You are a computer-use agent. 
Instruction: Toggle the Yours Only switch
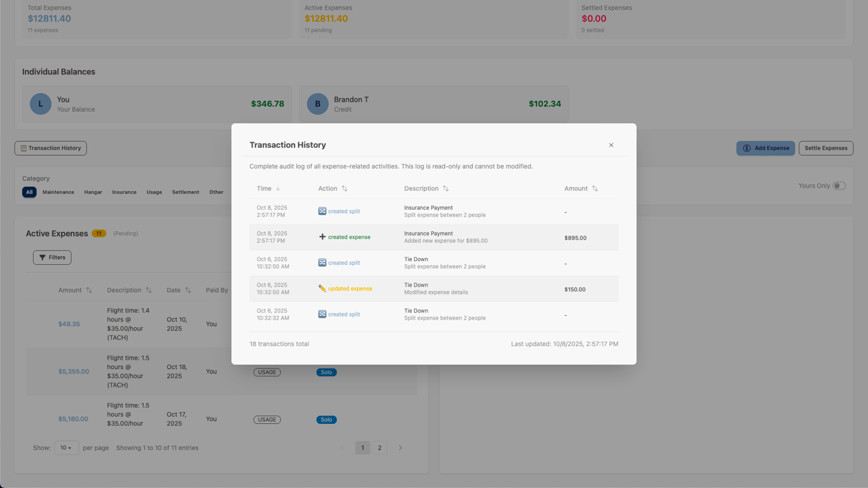[839, 185]
